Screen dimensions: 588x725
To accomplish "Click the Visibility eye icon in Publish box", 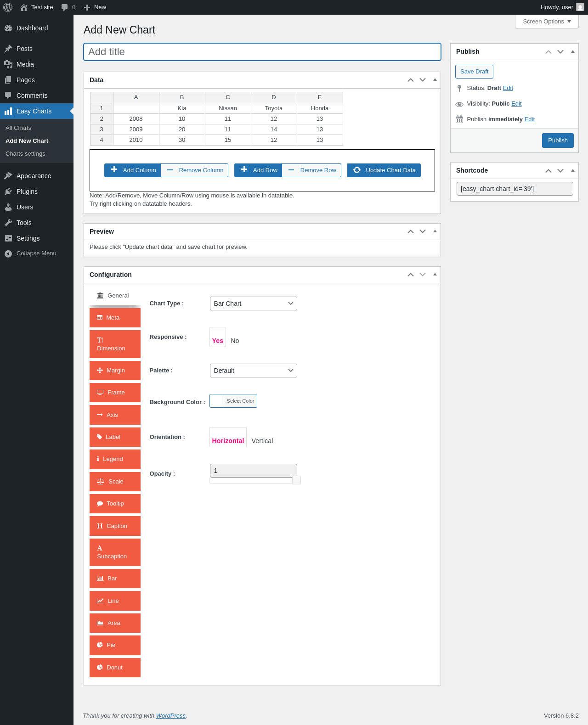I will pos(459,104).
